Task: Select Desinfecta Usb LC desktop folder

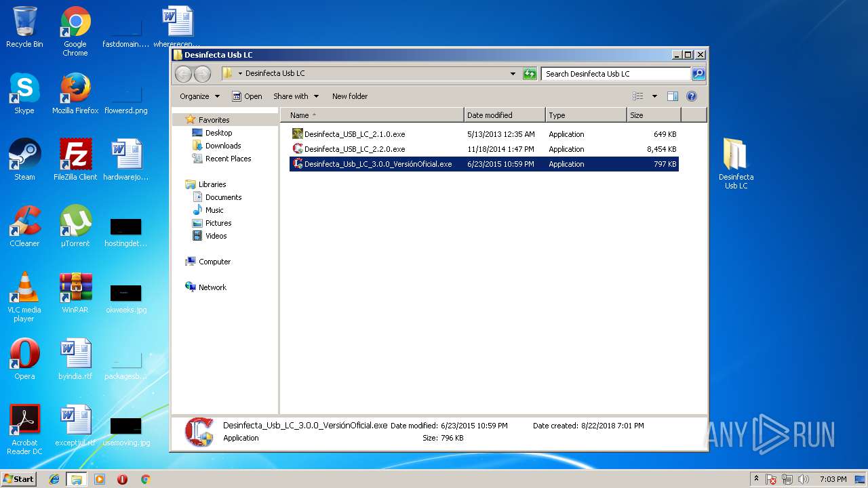Action: click(x=736, y=164)
